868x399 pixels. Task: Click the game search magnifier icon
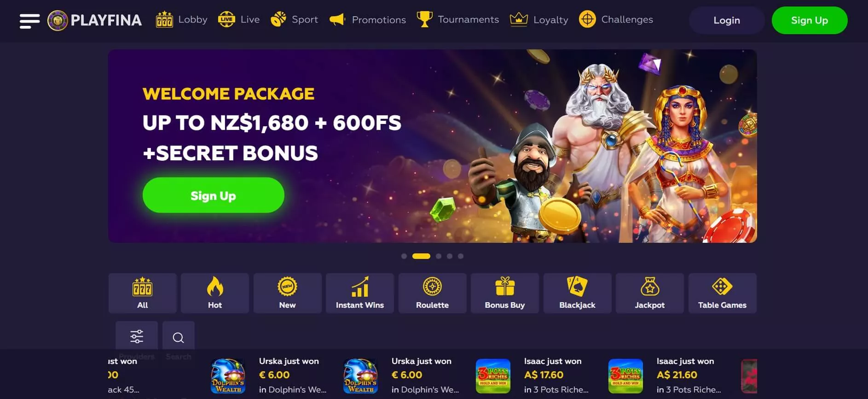(x=179, y=336)
